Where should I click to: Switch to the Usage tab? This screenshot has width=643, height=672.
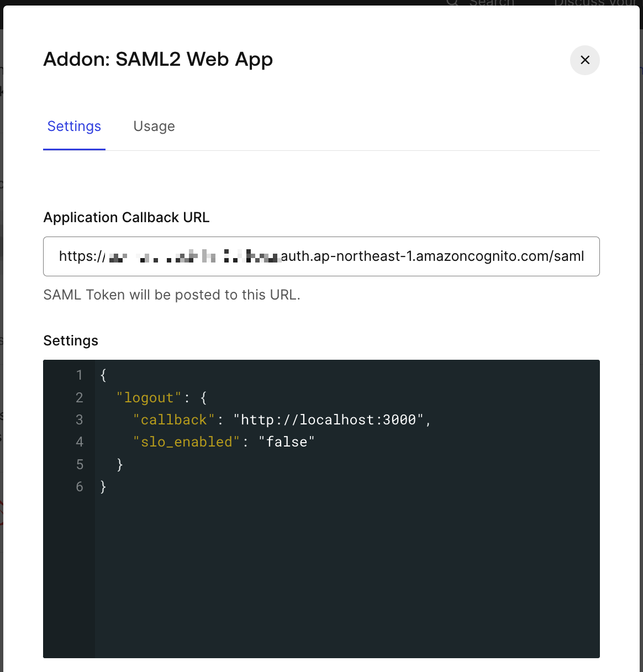pos(154,127)
